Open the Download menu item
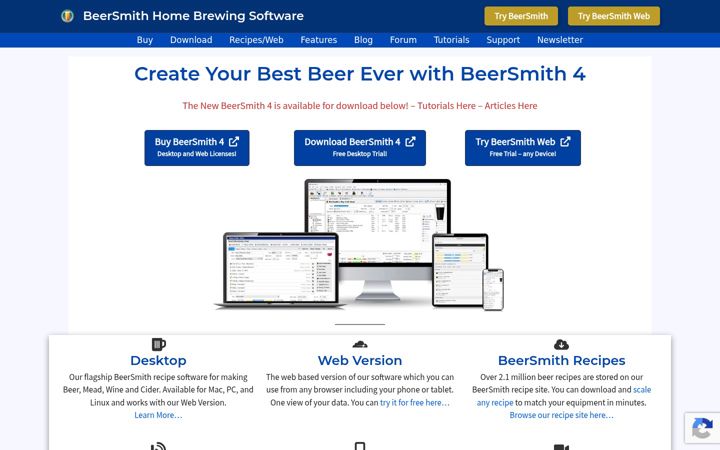This screenshot has height=450, width=720. (x=191, y=40)
